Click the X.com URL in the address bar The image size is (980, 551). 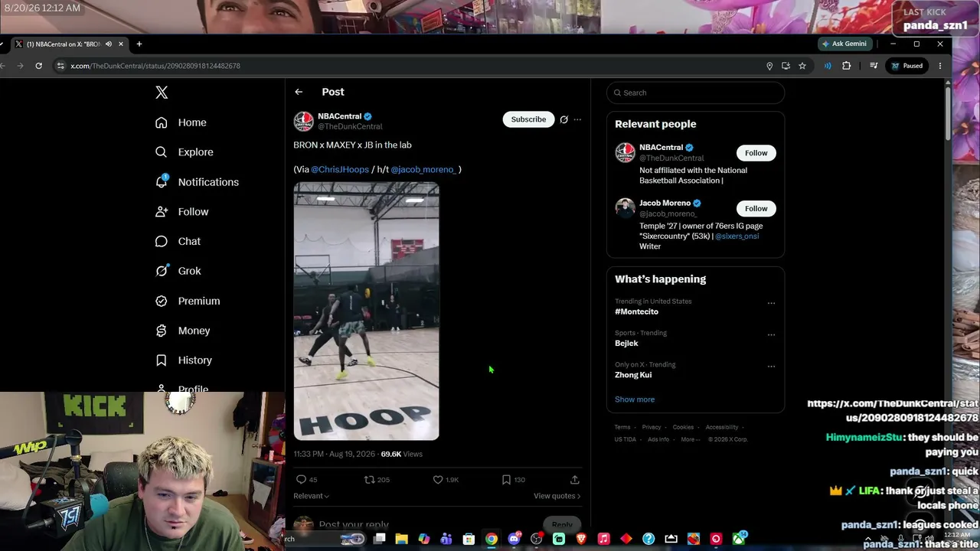point(155,66)
